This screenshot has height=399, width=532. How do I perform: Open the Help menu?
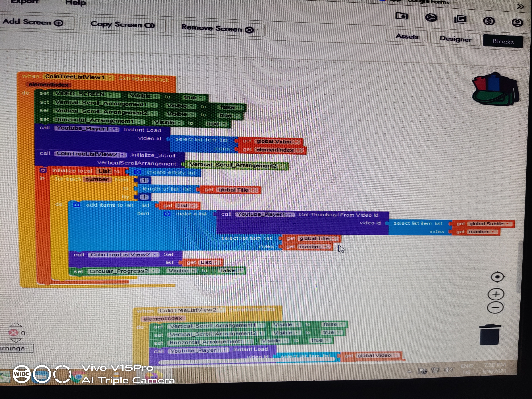(x=76, y=3)
